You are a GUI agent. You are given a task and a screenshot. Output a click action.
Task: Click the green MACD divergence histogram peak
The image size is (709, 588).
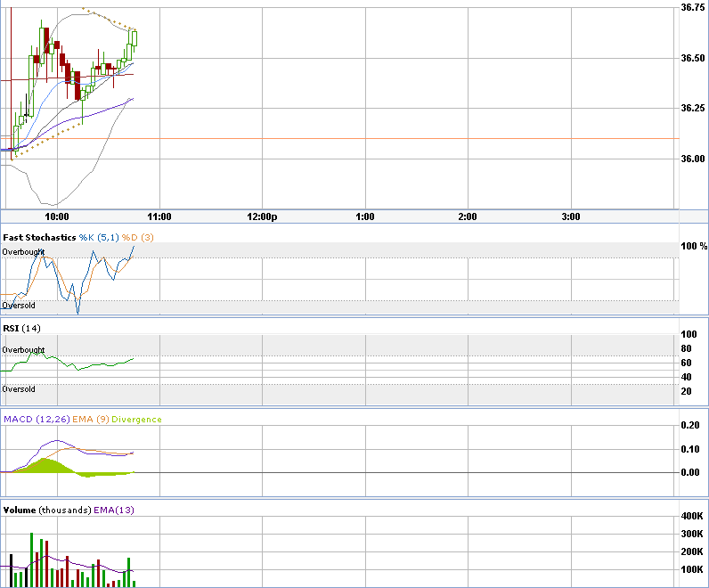pos(44,465)
